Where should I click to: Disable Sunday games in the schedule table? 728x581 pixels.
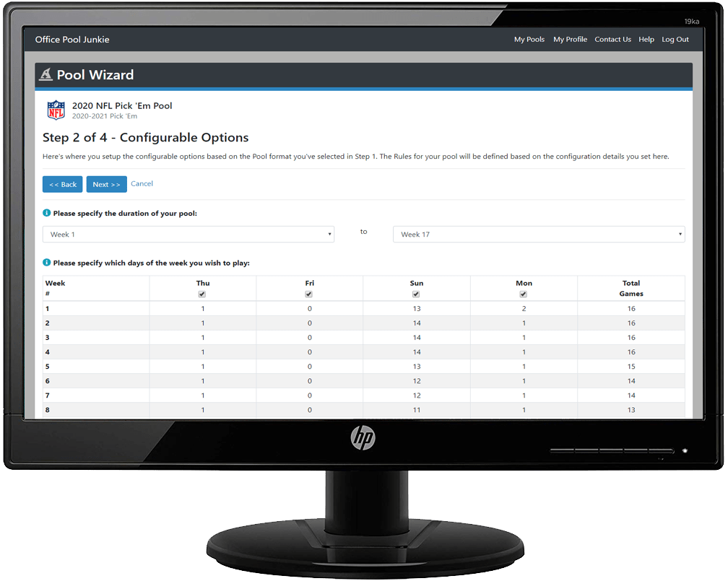coord(416,294)
